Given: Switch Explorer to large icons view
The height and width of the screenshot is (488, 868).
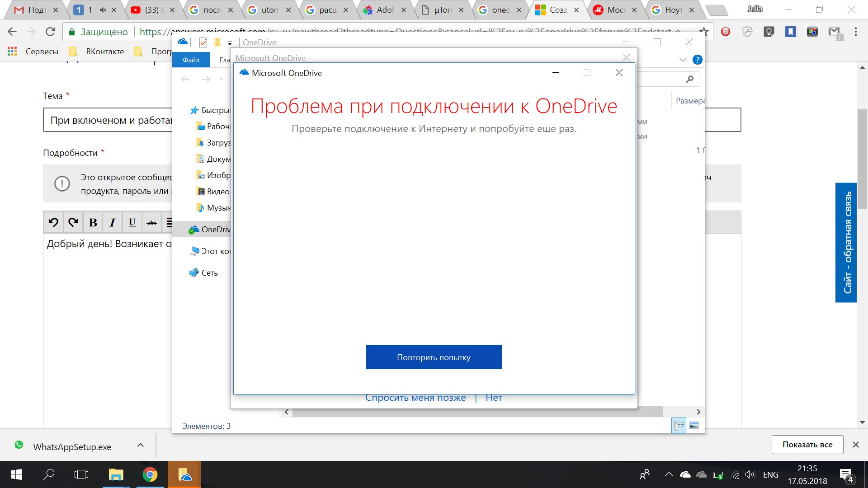Looking at the screenshot, I should (694, 425).
